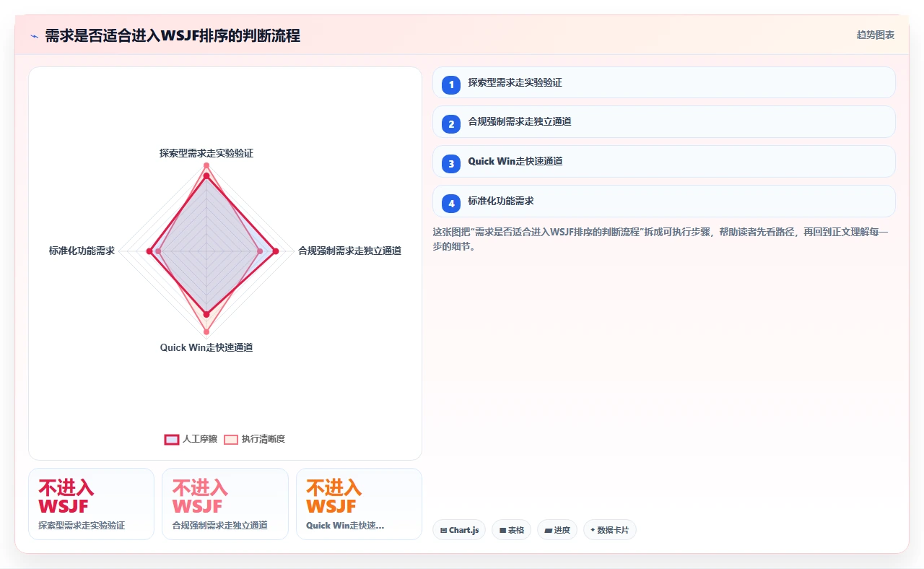The width and height of the screenshot is (924, 569).
Task: Click the number 2 step badge
Action: (x=451, y=123)
